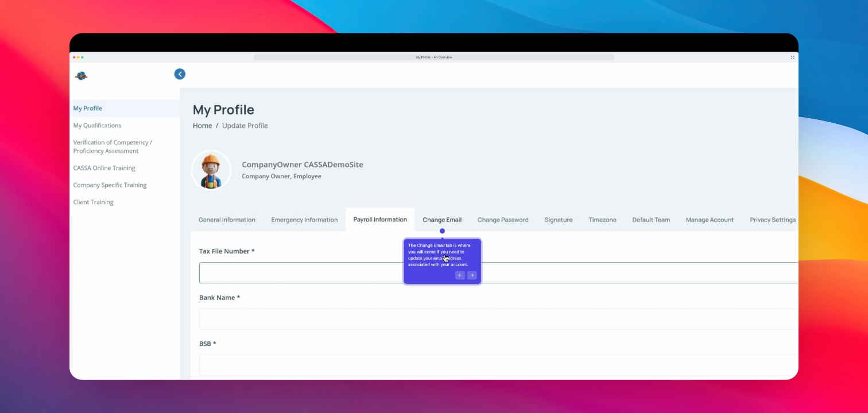Navigate to Client Training
This screenshot has height=413, width=868.
pyautogui.click(x=93, y=202)
